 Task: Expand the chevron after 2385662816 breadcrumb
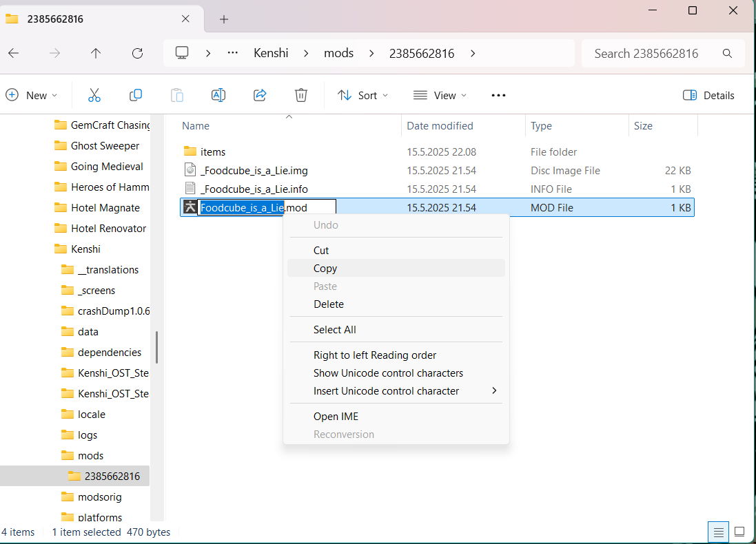click(473, 53)
